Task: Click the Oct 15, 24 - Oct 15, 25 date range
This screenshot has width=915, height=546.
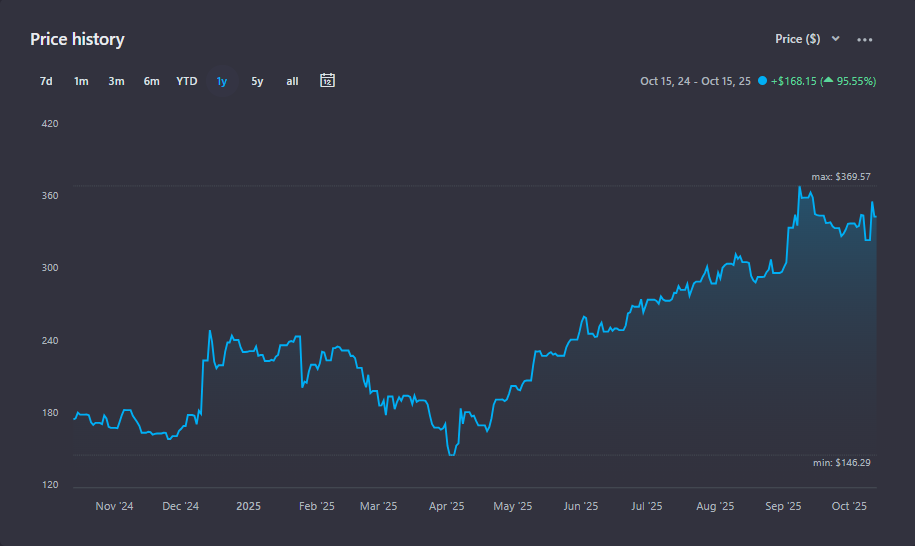Action: click(695, 81)
